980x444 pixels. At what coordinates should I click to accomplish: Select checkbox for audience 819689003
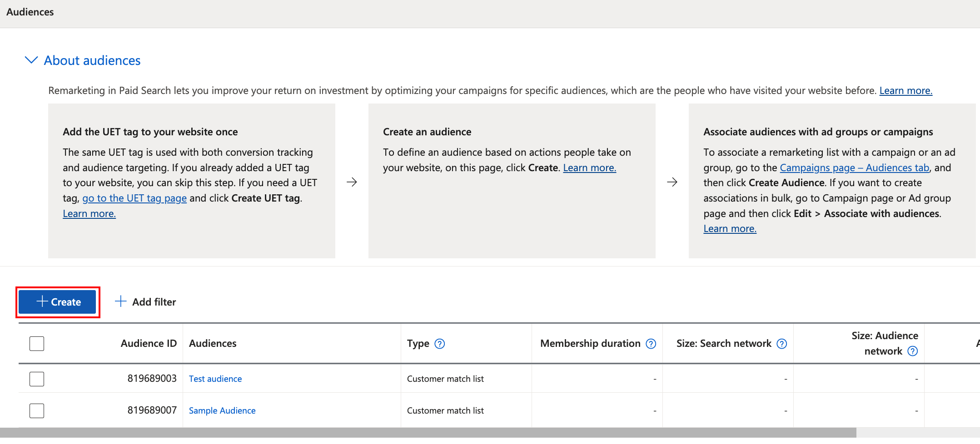[37, 379]
